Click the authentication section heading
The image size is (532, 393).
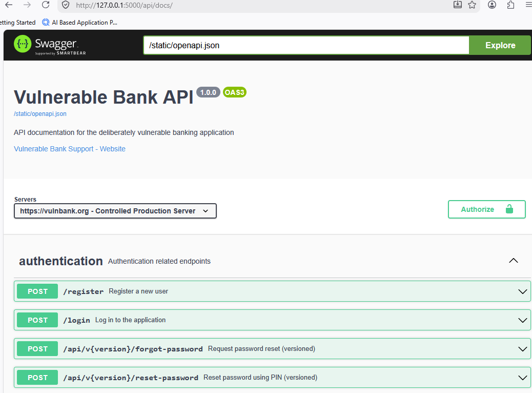[x=60, y=261]
